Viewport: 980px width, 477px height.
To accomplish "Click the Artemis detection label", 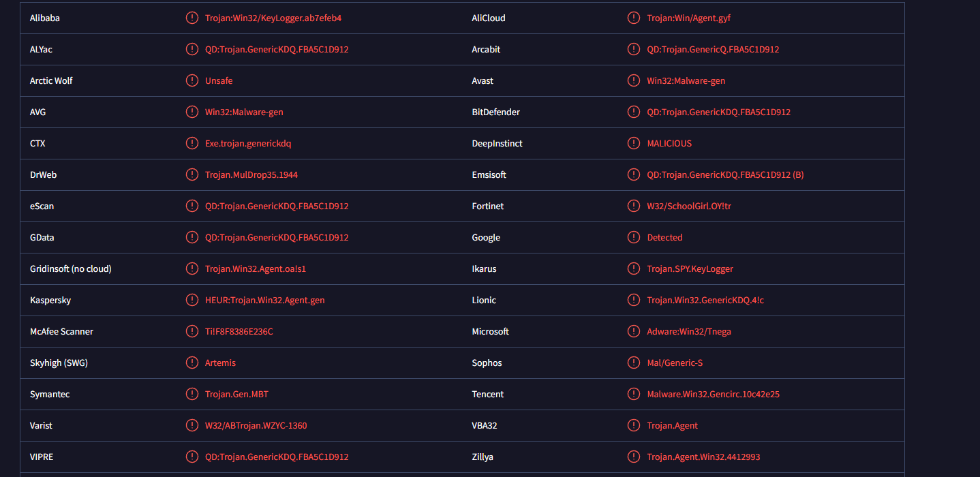I will click(x=220, y=363).
